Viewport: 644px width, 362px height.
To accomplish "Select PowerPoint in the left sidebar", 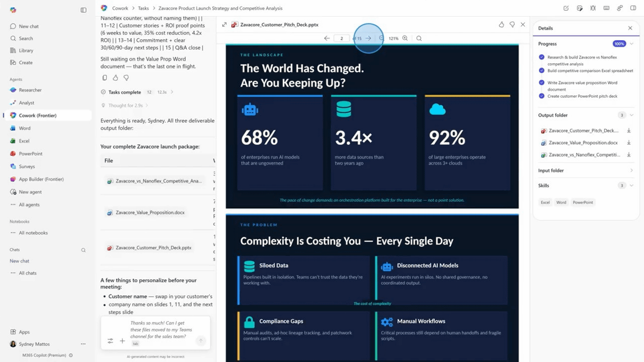I will click(x=30, y=154).
